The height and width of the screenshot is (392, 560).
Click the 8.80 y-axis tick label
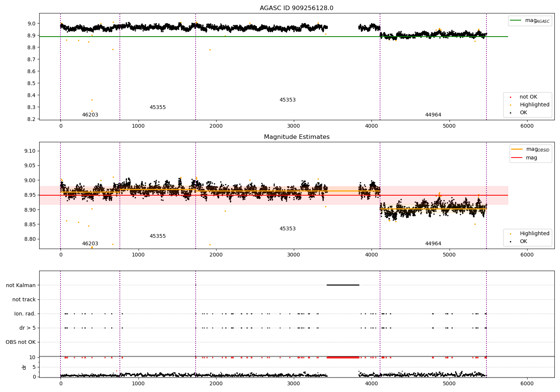29,239
